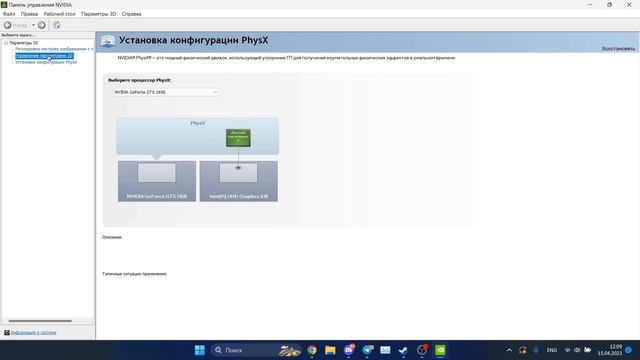Screen dimensions: 640x360
Task: Open Discord from the taskbar
Action: (349, 350)
